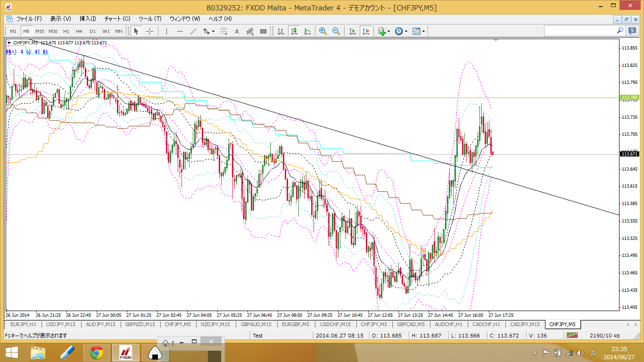Click the search input field
Image resolution: width=644 pixels, height=362 pixels.
[x=579, y=31]
